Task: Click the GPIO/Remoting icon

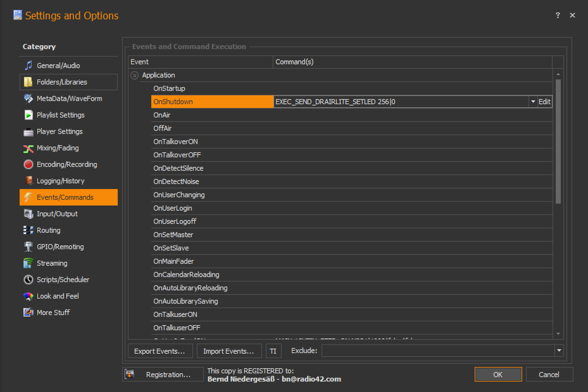Action: point(28,247)
